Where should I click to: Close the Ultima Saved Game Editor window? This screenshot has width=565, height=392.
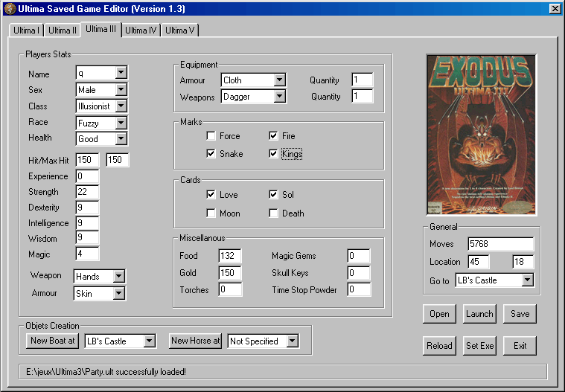tap(555, 9)
